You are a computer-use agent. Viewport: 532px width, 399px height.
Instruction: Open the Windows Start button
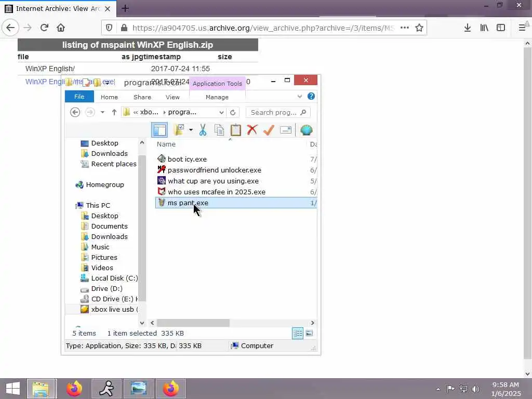coord(12,389)
